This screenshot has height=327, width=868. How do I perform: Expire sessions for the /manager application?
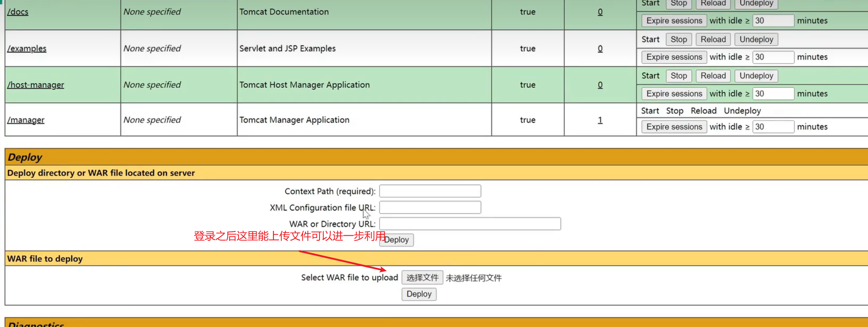[674, 127]
